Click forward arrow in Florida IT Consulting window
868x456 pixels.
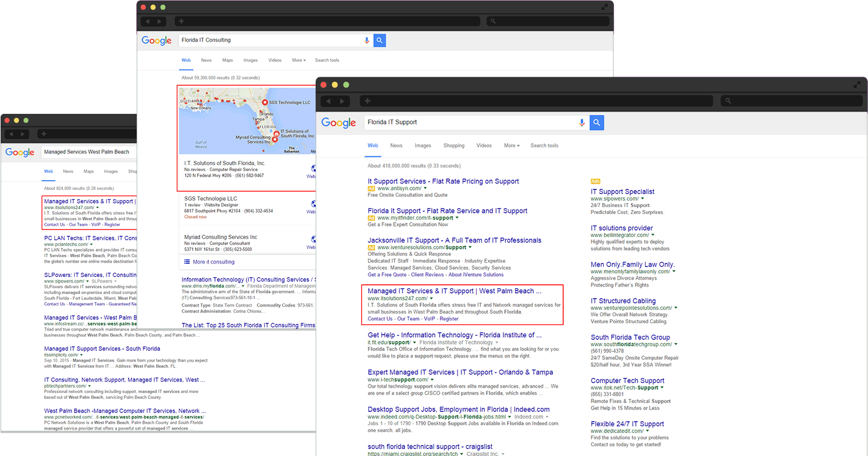coord(160,21)
